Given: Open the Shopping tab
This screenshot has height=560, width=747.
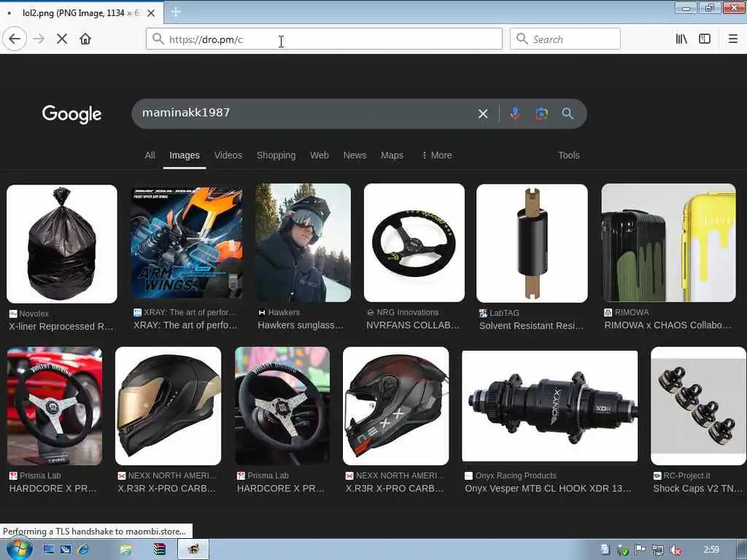Looking at the screenshot, I should (276, 155).
